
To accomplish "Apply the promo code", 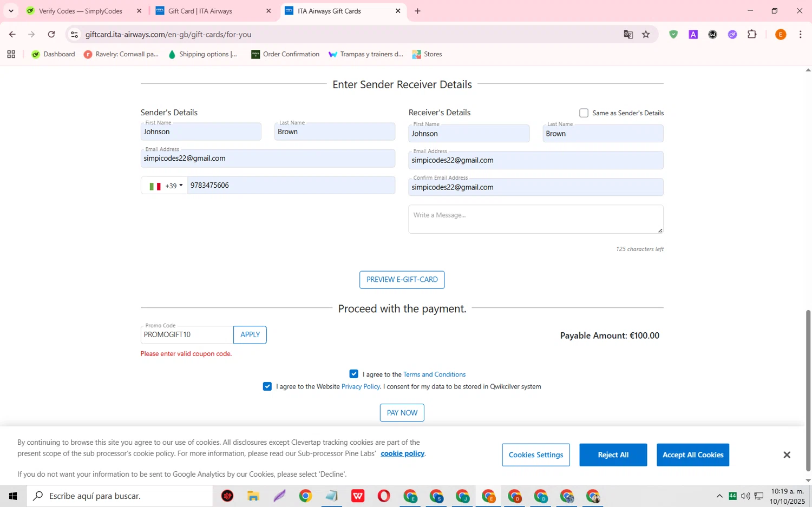I will (250, 335).
